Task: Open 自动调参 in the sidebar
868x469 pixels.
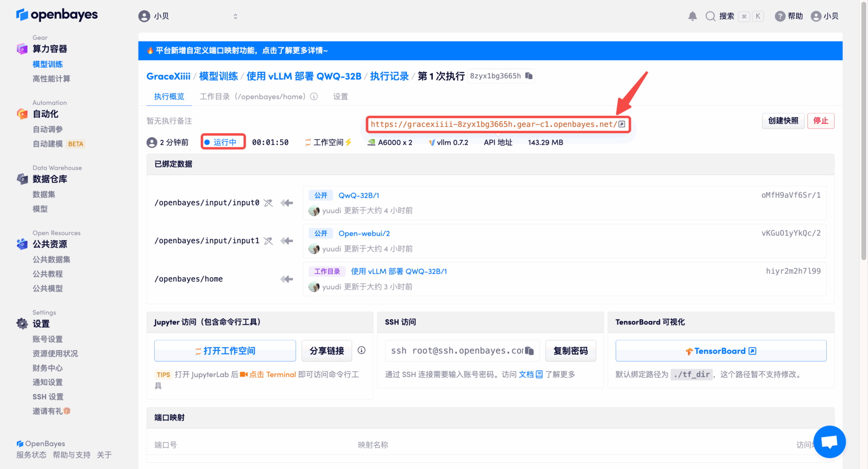Action: coord(48,129)
